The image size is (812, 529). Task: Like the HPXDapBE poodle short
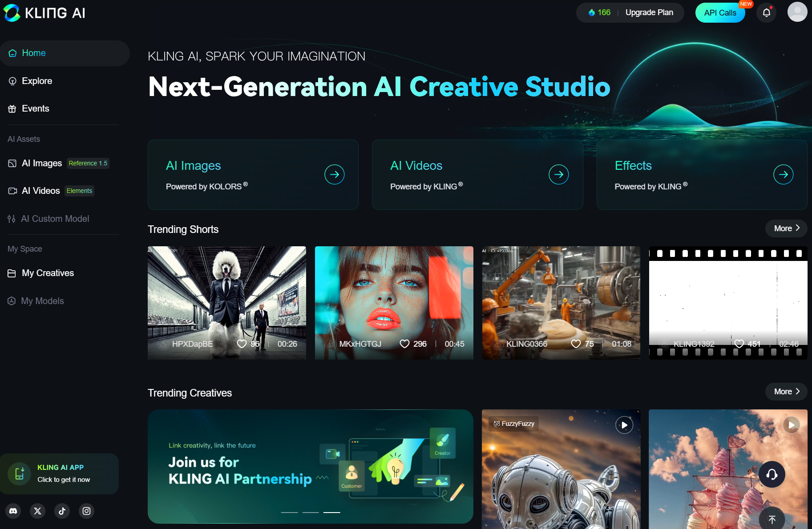242,344
